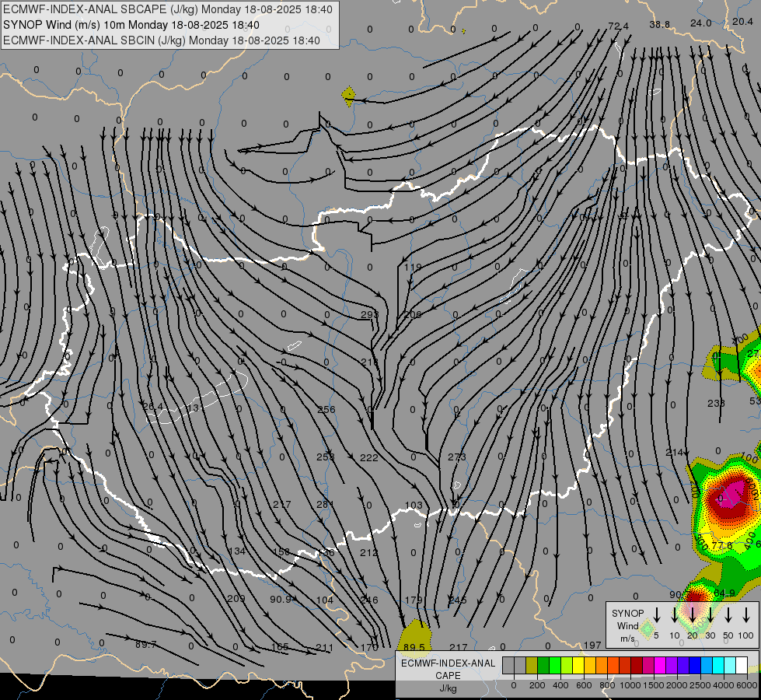The height and width of the screenshot is (700, 761).
Task: Click the "200" label on the CAPE scale
Action: click(537, 685)
